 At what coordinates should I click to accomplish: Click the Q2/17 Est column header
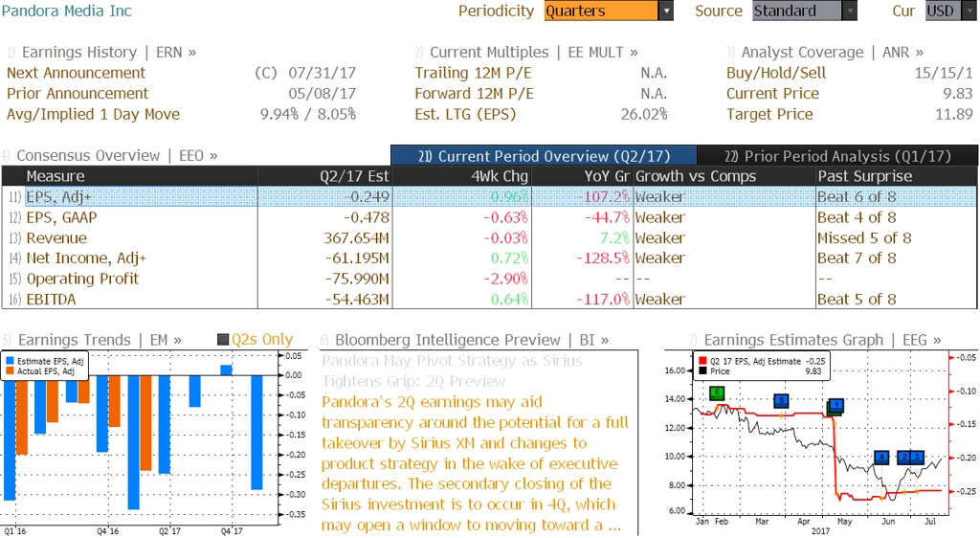coord(324,176)
